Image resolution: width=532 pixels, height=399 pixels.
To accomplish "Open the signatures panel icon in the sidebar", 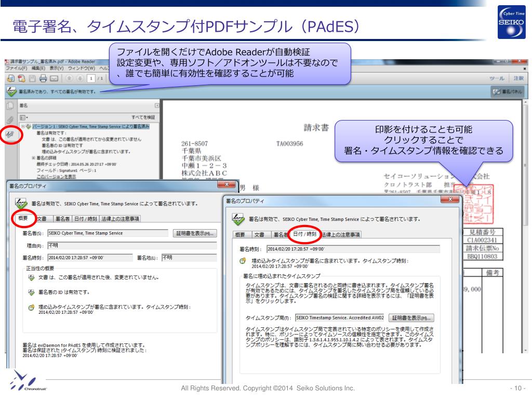I will (10, 135).
